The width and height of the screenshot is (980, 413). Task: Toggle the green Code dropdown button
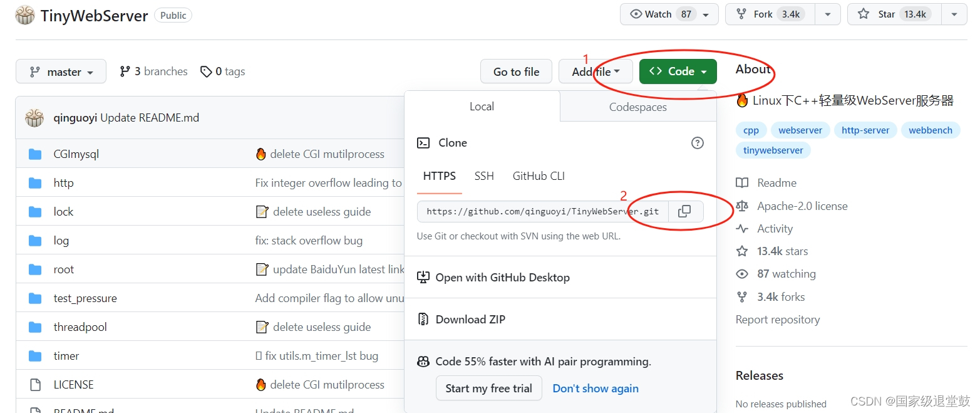(678, 71)
